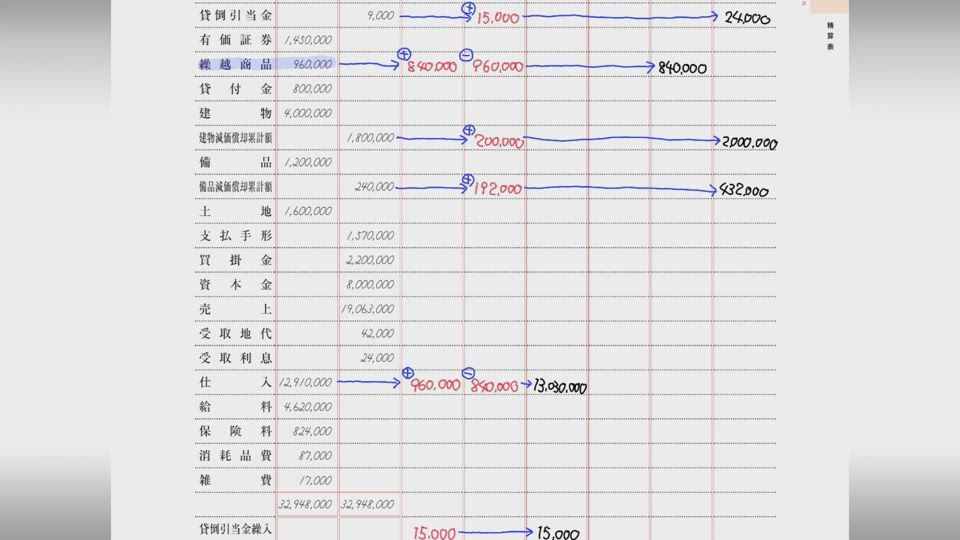Click the circled minus beside 840,000 in 仕入 row
The image size is (960, 540).
(x=467, y=373)
